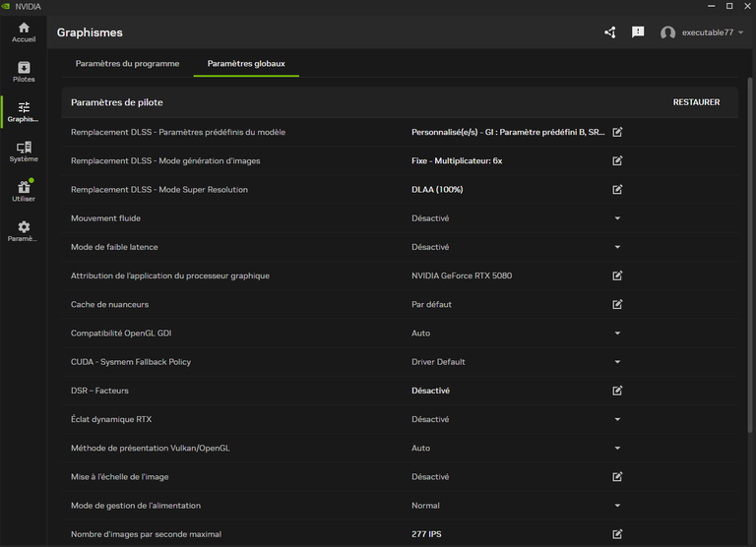Open Compatibilité OpenGL GDI dropdown

(x=617, y=333)
